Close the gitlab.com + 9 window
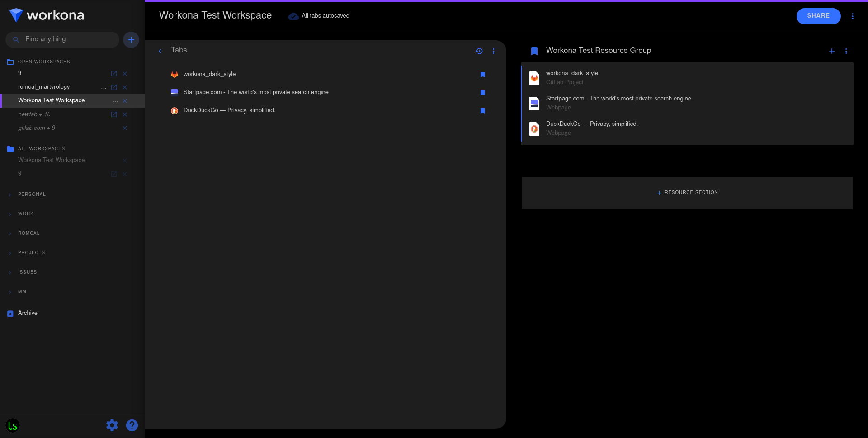This screenshot has height=438, width=868. tap(125, 128)
